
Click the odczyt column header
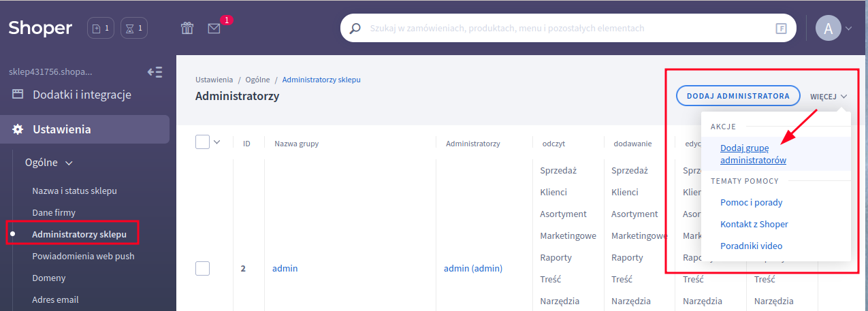tap(553, 144)
